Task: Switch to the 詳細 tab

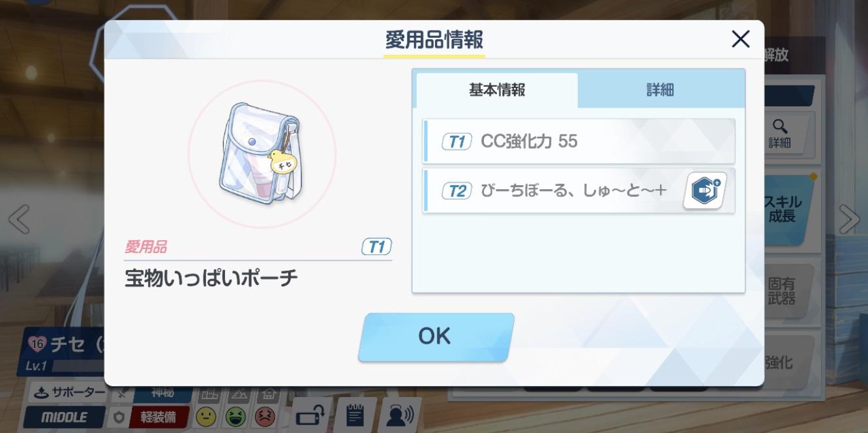Action: point(660,90)
